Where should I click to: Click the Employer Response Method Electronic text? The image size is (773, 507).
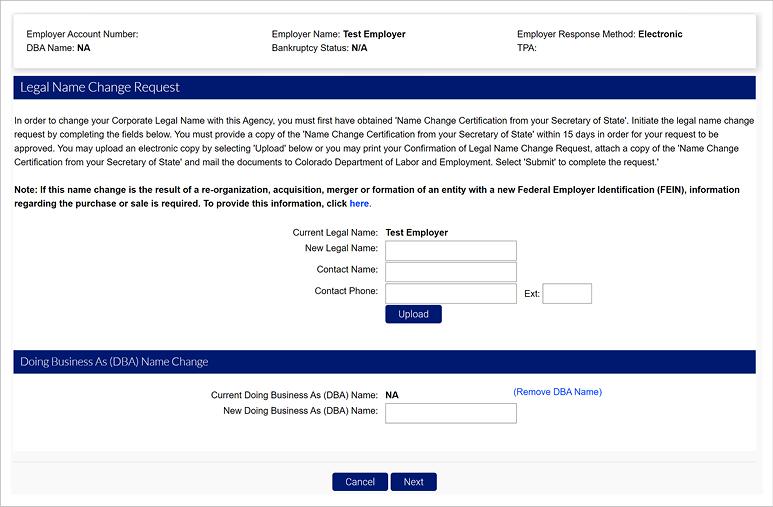click(599, 34)
